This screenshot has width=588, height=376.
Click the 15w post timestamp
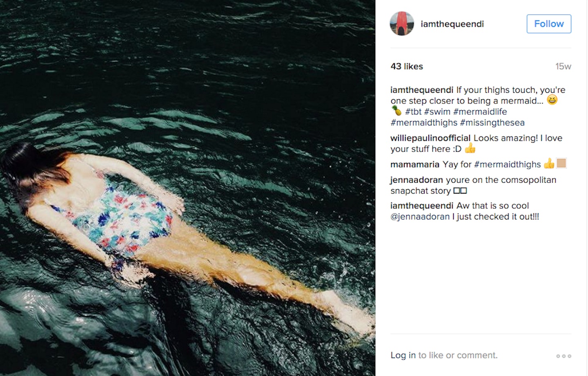tap(563, 66)
